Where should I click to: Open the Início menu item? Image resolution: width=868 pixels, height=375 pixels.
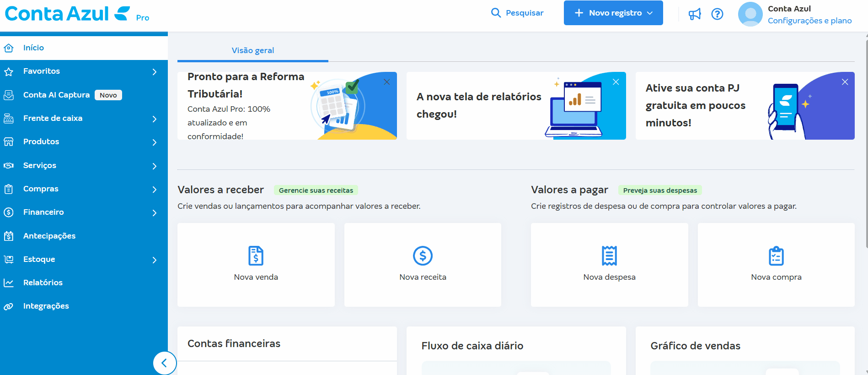coord(84,48)
